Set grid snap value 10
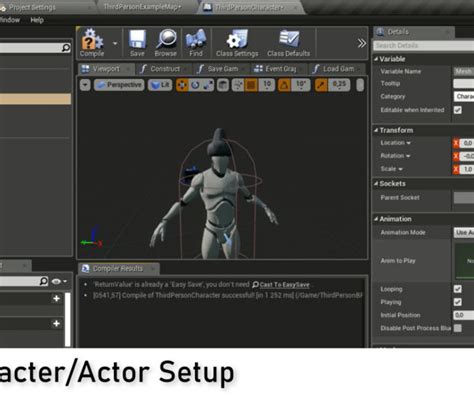474x395 pixels. [267, 85]
